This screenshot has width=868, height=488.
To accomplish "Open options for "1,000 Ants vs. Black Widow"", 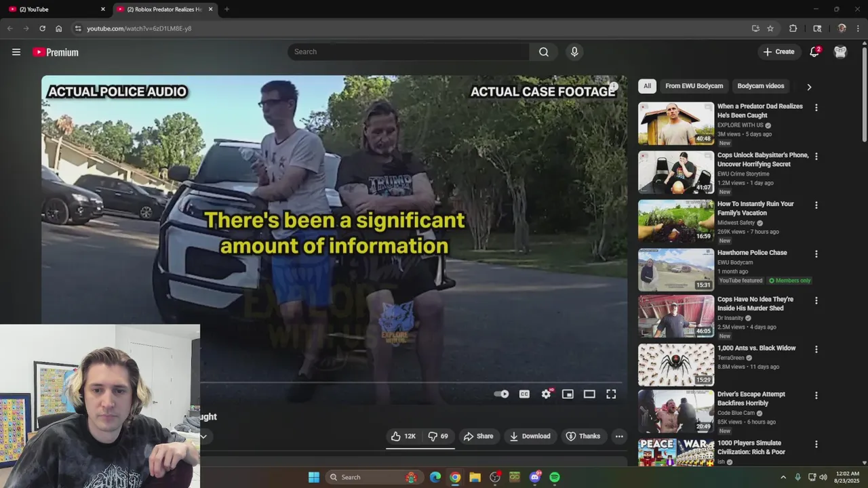I will click(x=816, y=350).
